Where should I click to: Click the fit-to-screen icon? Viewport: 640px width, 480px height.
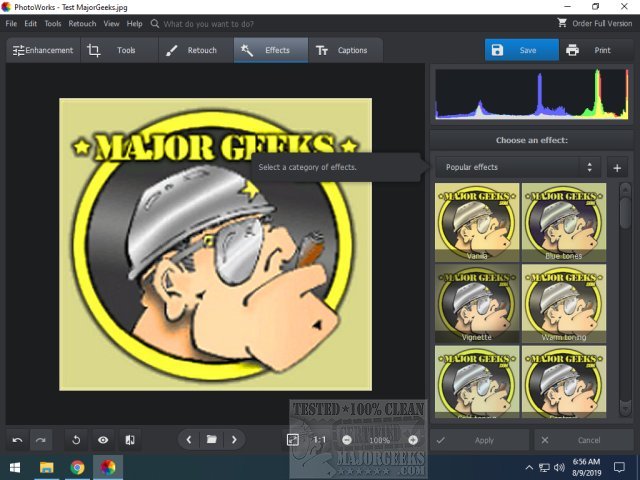click(292, 439)
